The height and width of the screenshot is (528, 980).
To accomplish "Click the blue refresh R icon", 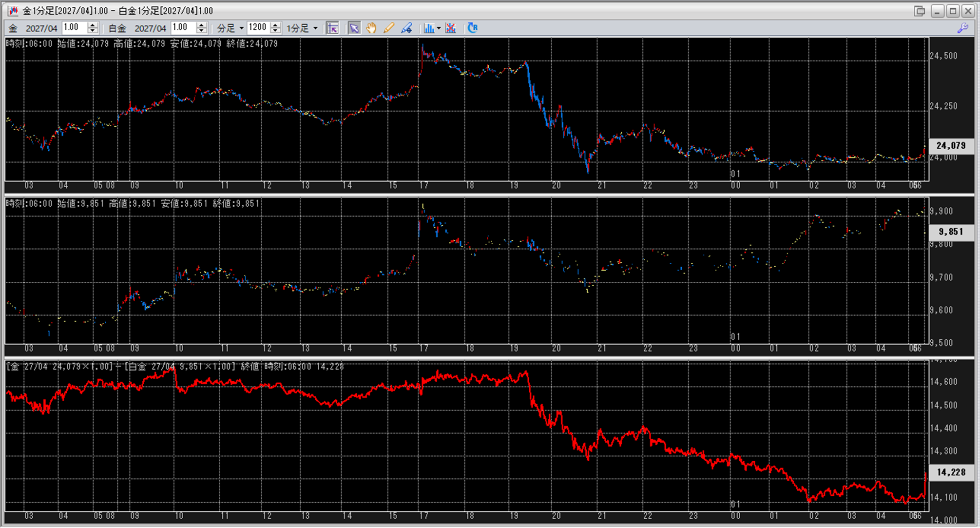I will [x=472, y=28].
